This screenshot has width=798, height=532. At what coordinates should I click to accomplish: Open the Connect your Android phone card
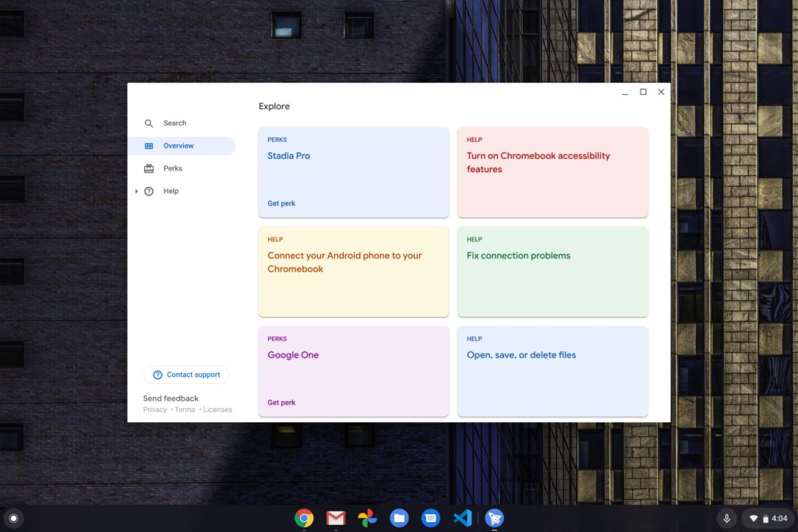coord(354,272)
